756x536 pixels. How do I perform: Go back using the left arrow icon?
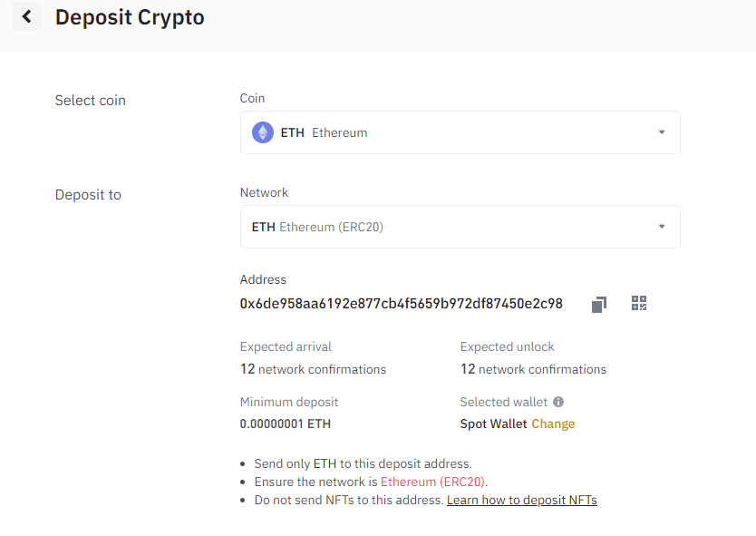tap(26, 17)
